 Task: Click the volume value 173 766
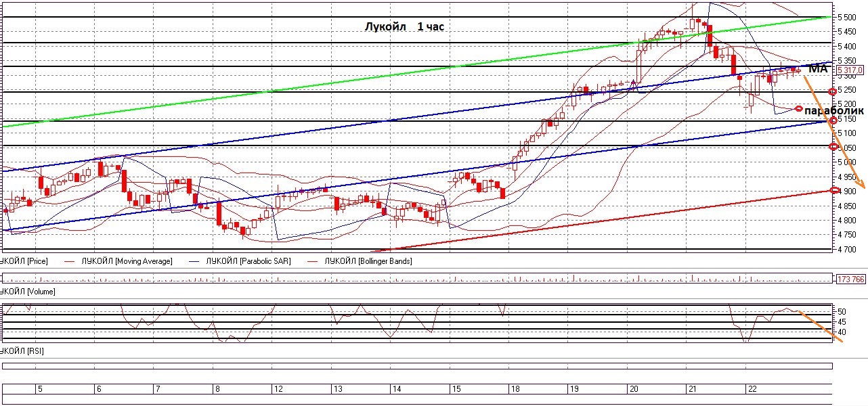852,279
